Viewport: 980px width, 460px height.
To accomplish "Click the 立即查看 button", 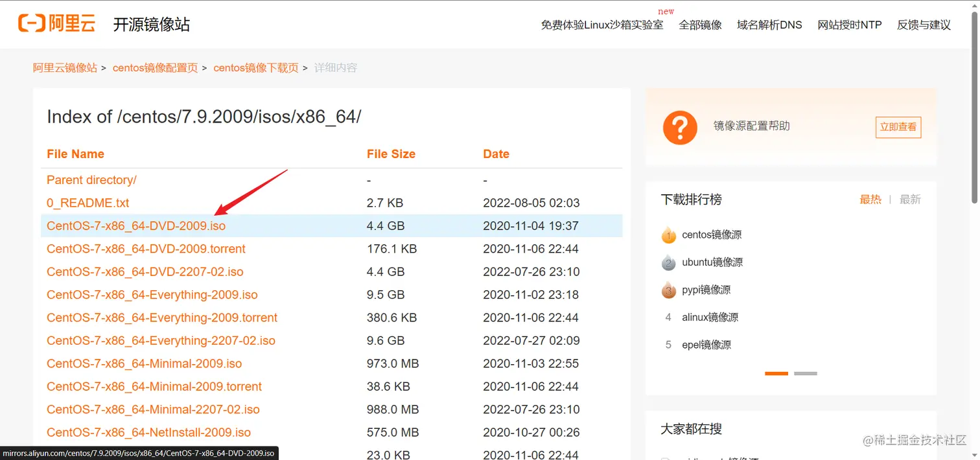I will click(898, 127).
